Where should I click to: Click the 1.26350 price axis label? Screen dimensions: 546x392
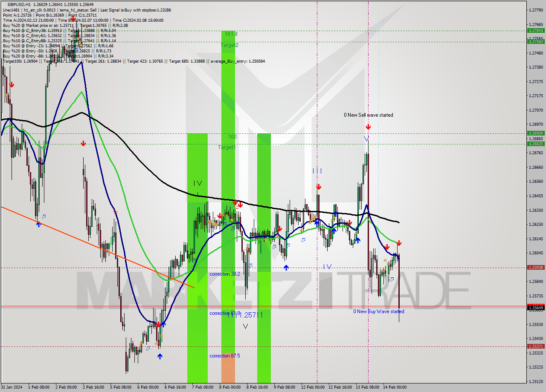pos(535,210)
